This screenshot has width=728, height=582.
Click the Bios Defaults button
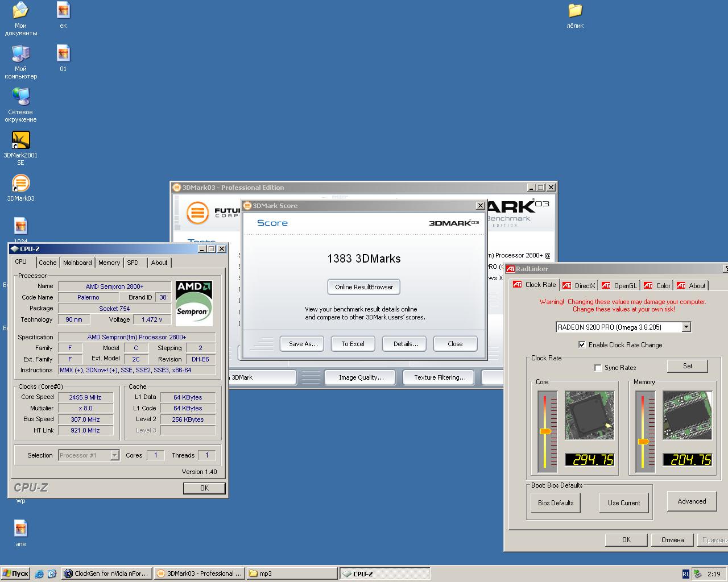(556, 503)
